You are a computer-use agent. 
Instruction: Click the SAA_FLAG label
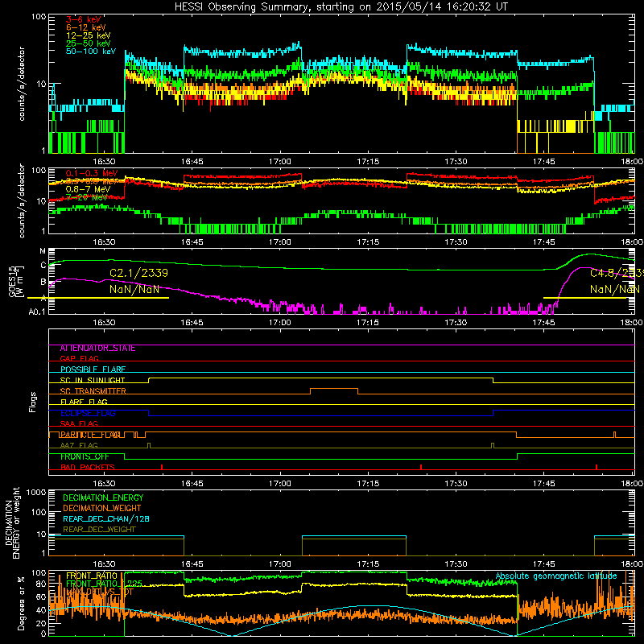click(x=79, y=423)
